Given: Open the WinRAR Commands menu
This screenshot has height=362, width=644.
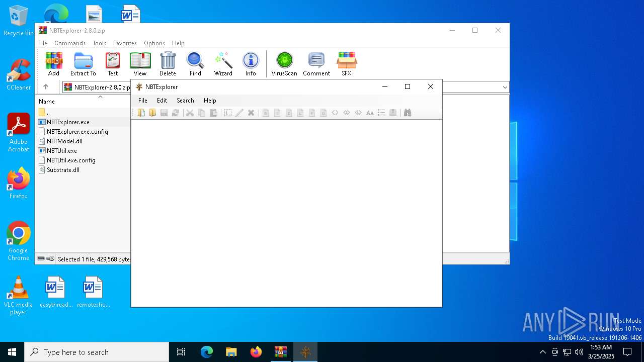Looking at the screenshot, I should [70, 43].
